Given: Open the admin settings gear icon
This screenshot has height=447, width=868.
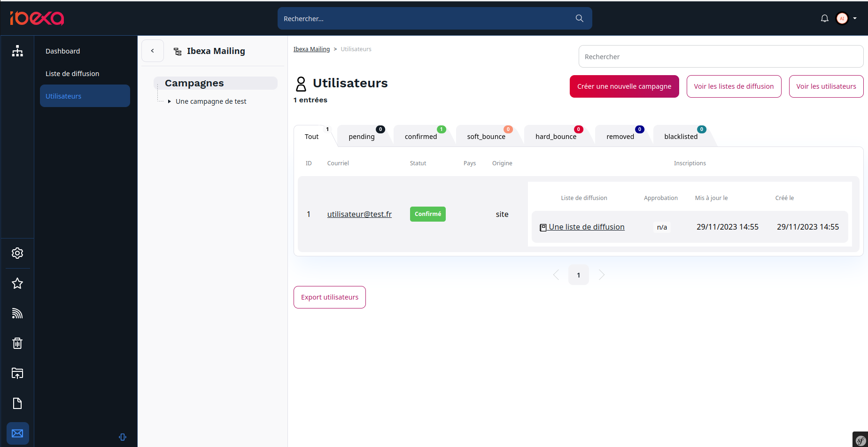Looking at the screenshot, I should [x=17, y=253].
